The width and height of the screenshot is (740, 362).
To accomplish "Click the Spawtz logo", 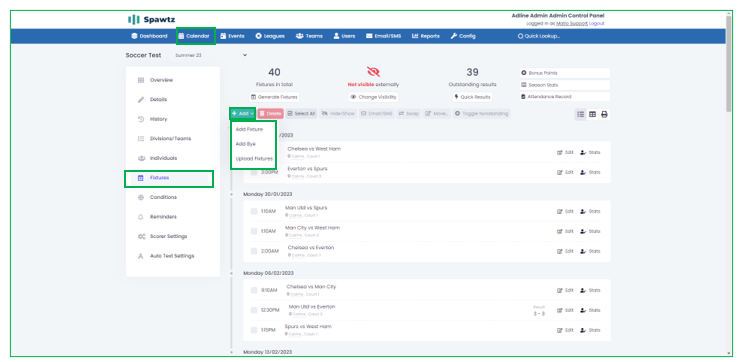I will (x=151, y=19).
